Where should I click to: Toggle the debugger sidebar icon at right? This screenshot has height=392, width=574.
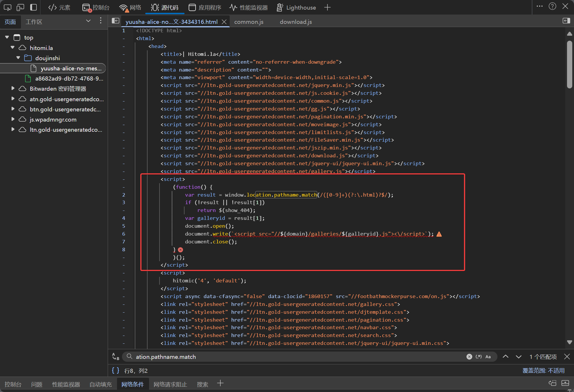click(566, 21)
